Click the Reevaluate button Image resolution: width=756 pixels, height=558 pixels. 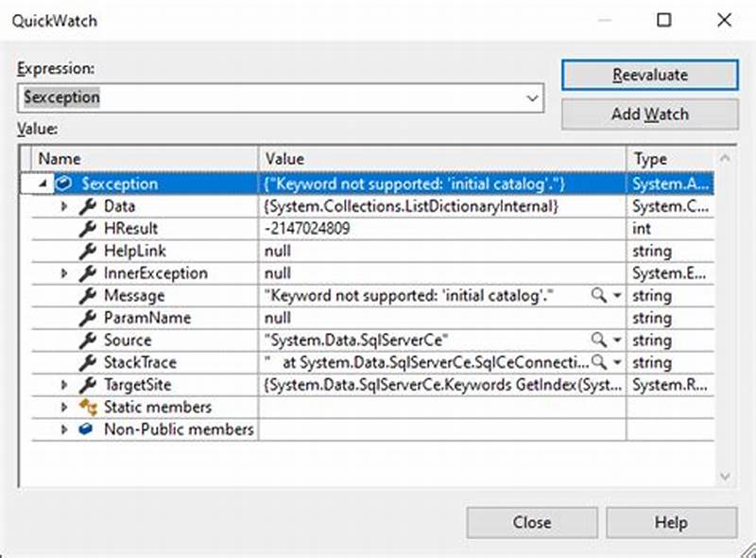649,75
